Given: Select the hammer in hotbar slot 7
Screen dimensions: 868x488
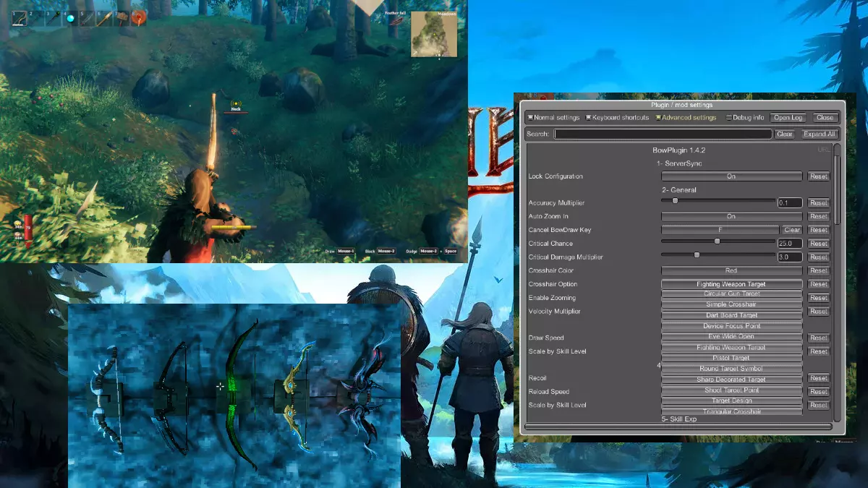Looking at the screenshot, I should [x=122, y=17].
